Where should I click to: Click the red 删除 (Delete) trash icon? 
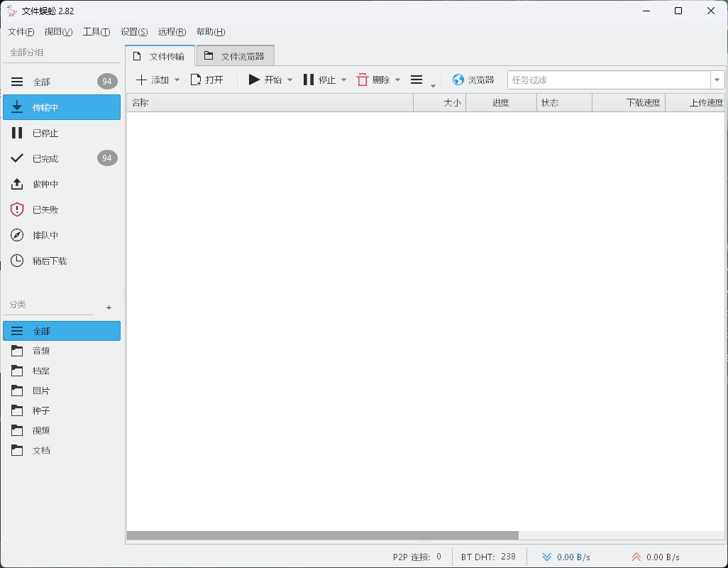pos(363,80)
